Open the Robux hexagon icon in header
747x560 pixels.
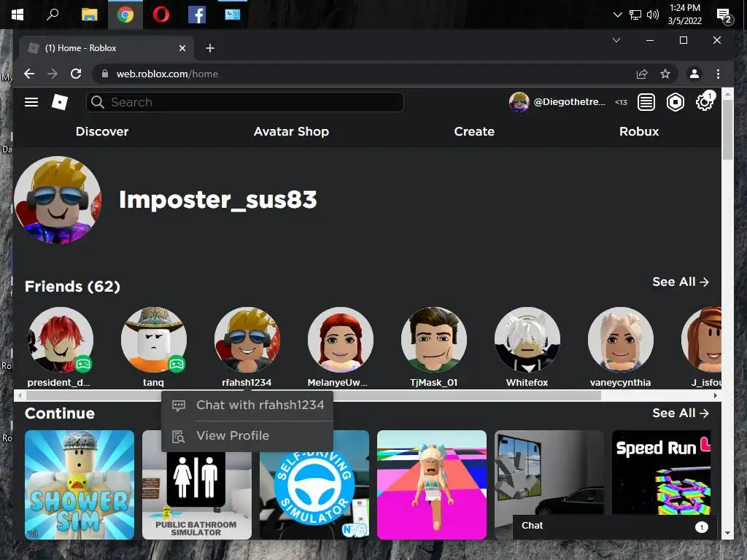point(675,102)
